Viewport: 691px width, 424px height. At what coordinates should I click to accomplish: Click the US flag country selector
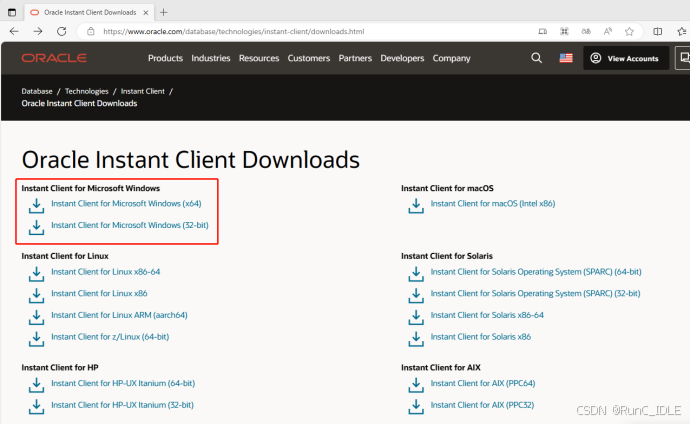[x=566, y=58]
